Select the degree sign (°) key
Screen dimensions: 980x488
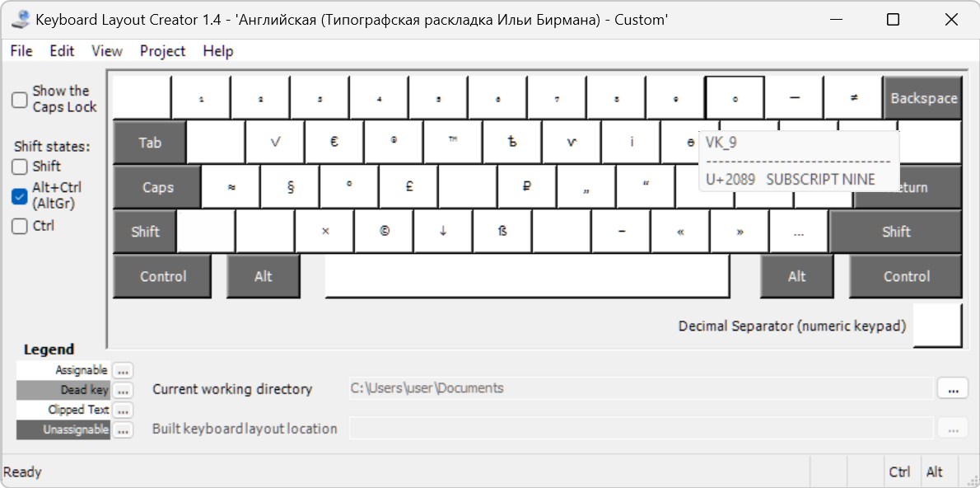point(349,187)
